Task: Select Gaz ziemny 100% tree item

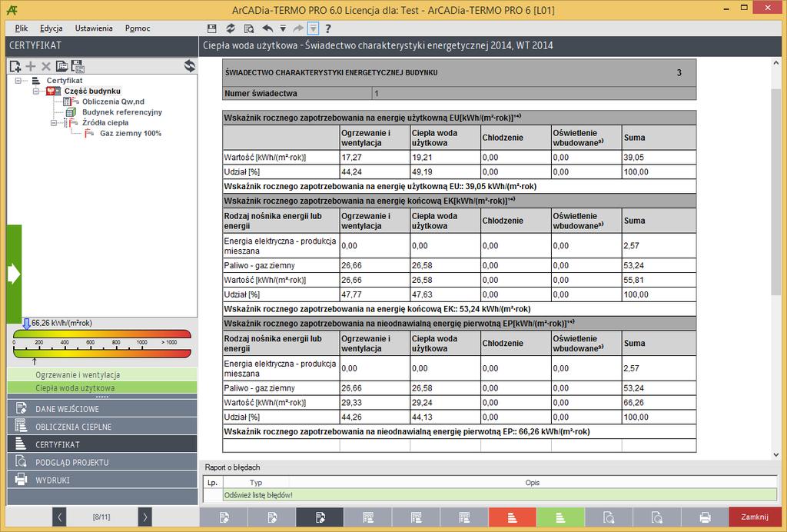Action: click(x=131, y=133)
